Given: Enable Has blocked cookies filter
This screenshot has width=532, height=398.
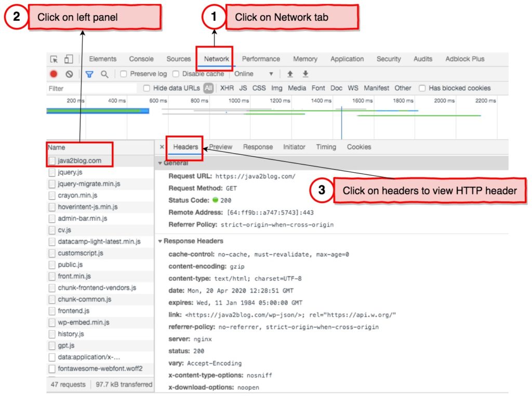Looking at the screenshot, I should point(422,88).
